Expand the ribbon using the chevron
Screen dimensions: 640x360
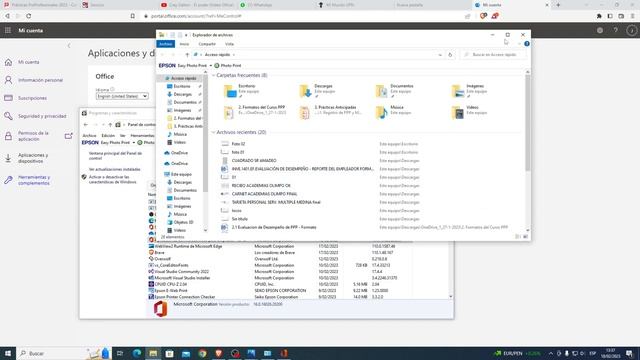tap(519, 44)
